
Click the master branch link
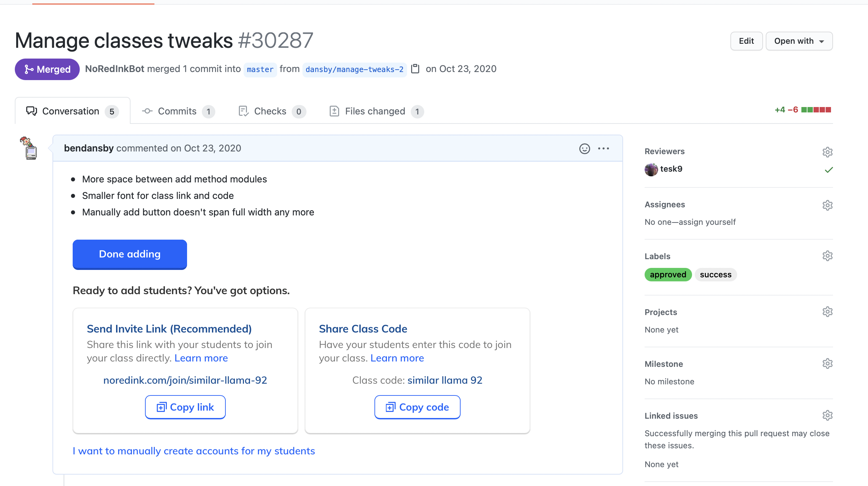pos(260,69)
